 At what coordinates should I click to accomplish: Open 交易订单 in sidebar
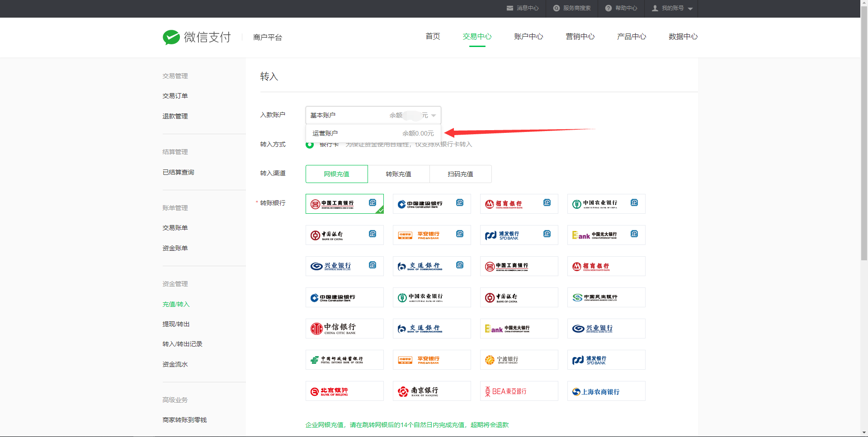tap(175, 96)
